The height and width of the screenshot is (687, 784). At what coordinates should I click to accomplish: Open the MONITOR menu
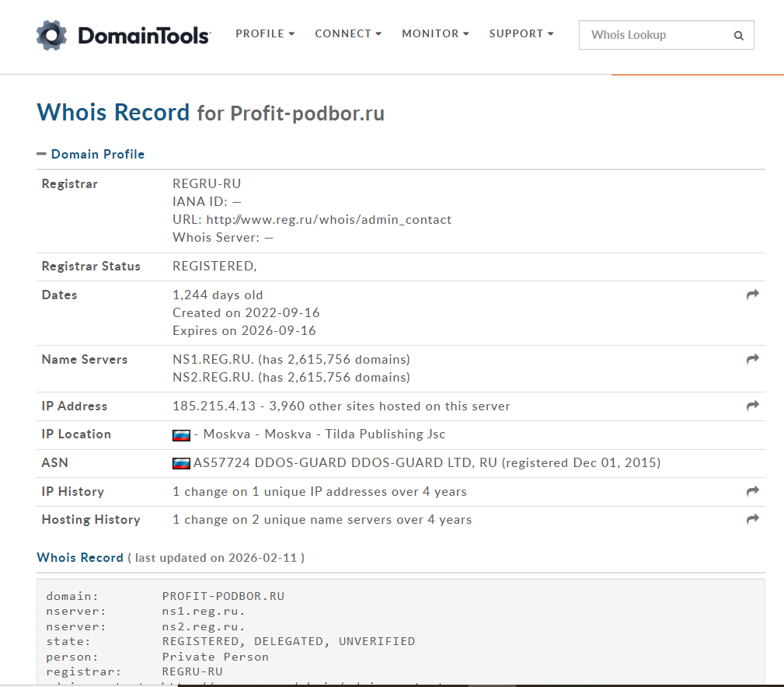[435, 34]
